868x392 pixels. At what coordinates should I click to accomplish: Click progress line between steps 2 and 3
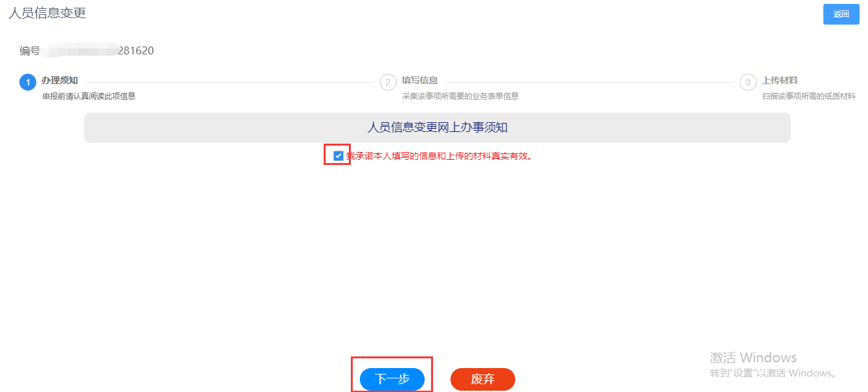588,82
